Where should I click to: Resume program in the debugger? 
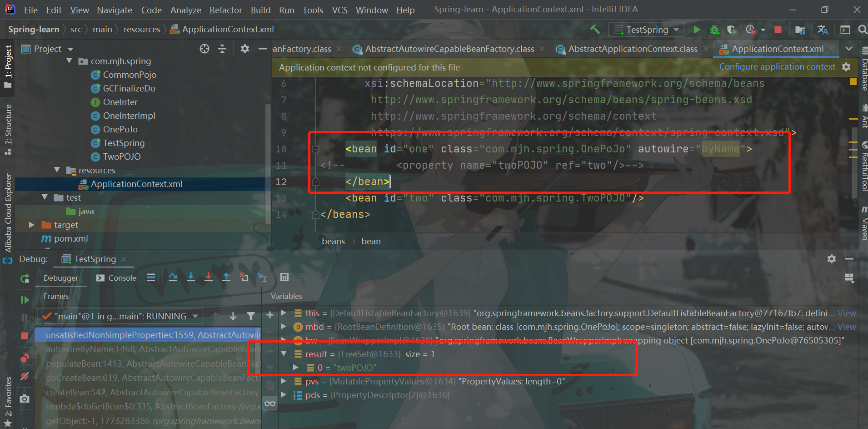(x=25, y=300)
